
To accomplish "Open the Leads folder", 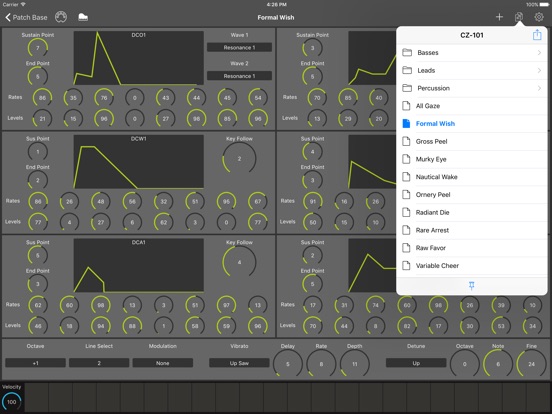I will pos(472,70).
